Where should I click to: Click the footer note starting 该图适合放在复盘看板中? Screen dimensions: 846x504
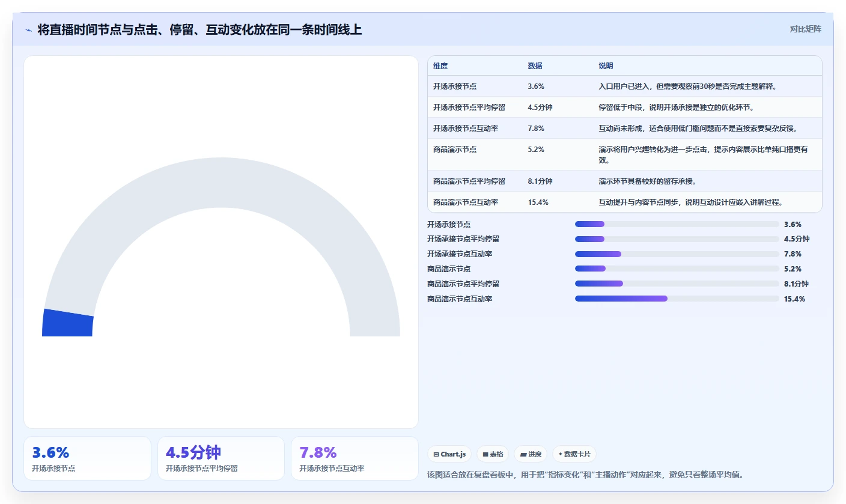586,475
